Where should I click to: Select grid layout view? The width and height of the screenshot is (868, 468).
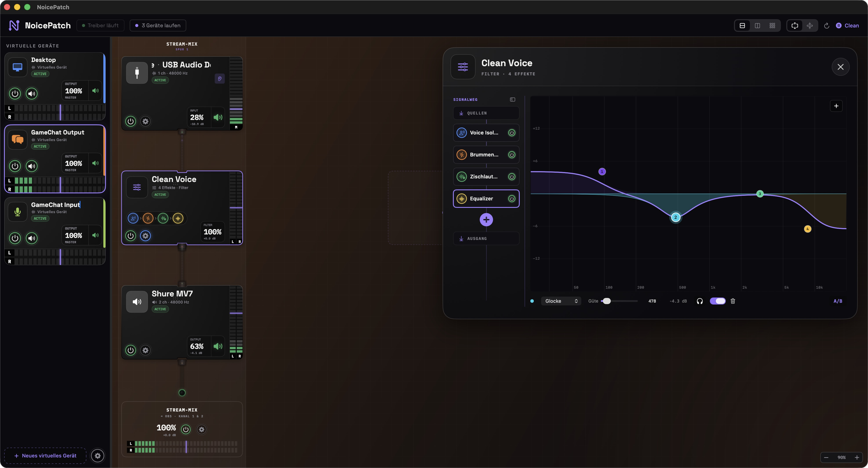tap(772, 25)
